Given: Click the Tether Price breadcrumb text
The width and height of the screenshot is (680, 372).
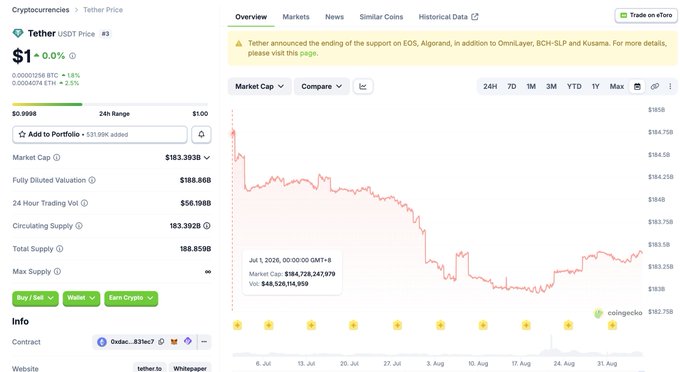Looking at the screenshot, I should pos(103,10).
